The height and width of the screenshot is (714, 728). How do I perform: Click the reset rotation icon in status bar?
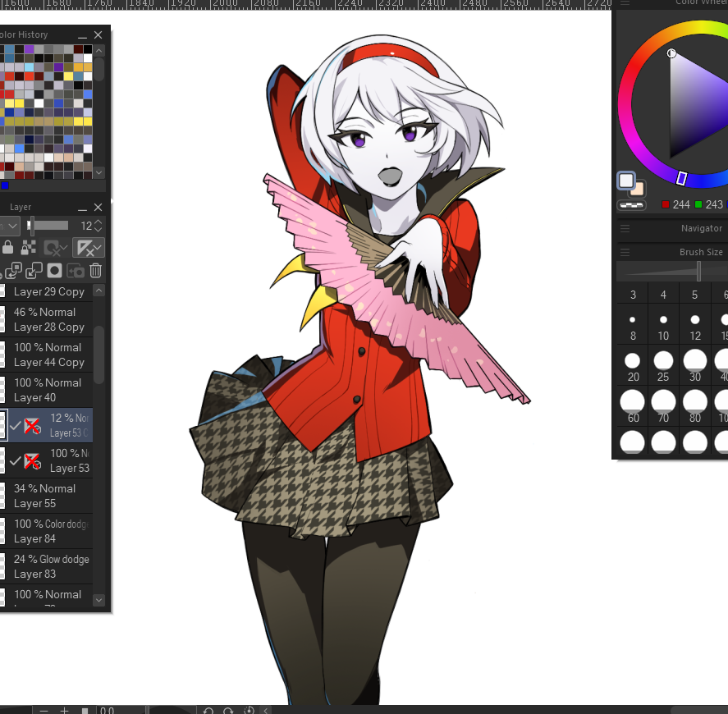coord(249,710)
